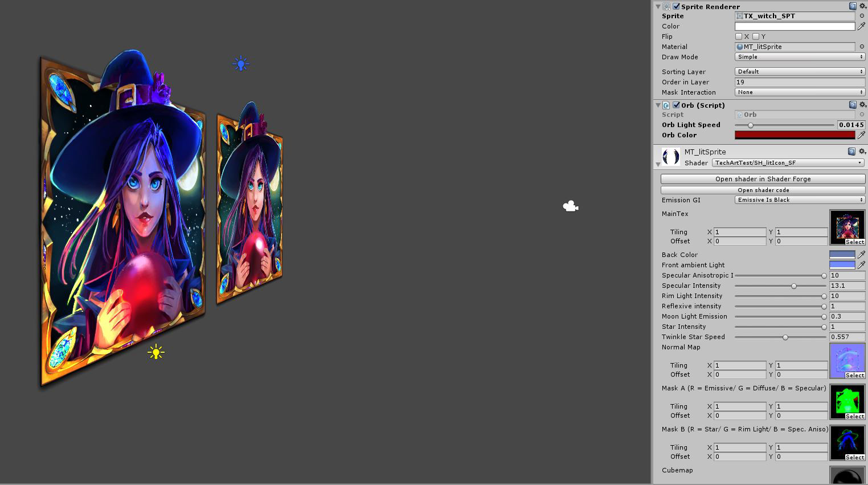Screen dimensions: 868x485
Task: Enable the Flip Y checkbox
Action: (x=756, y=36)
